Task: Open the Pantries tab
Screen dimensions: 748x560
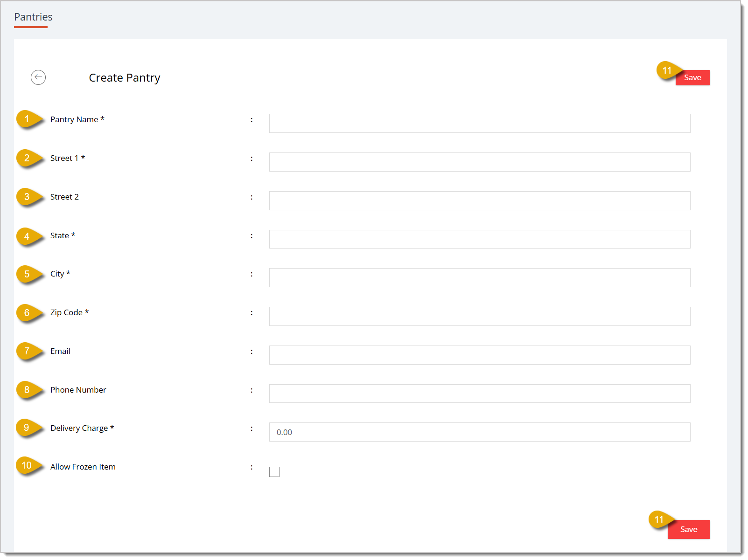Action: pyautogui.click(x=33, y=17)
